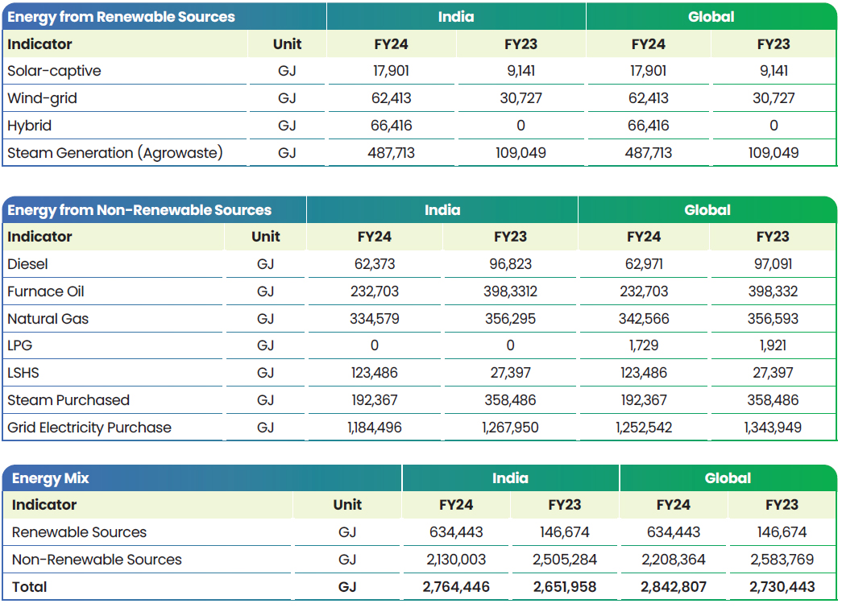Click the Non-Renewable Sources value 2,583,769
Image resolution: width=842 pixels, height=616 pixels.
(782, 559)
